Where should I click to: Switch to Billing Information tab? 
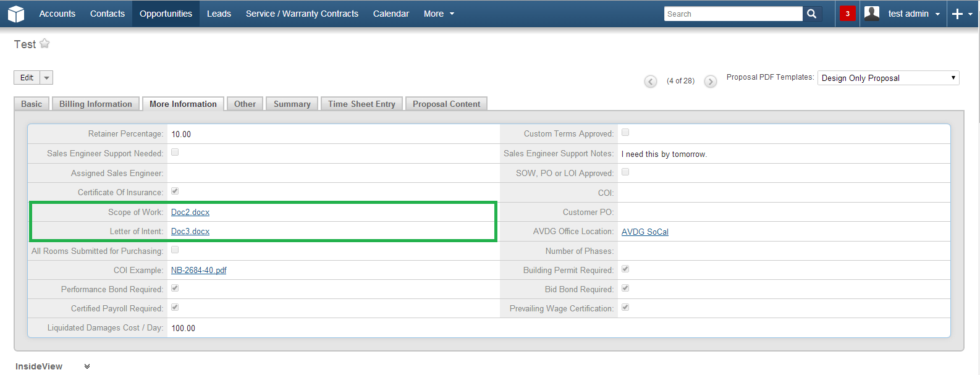point(96,104)
